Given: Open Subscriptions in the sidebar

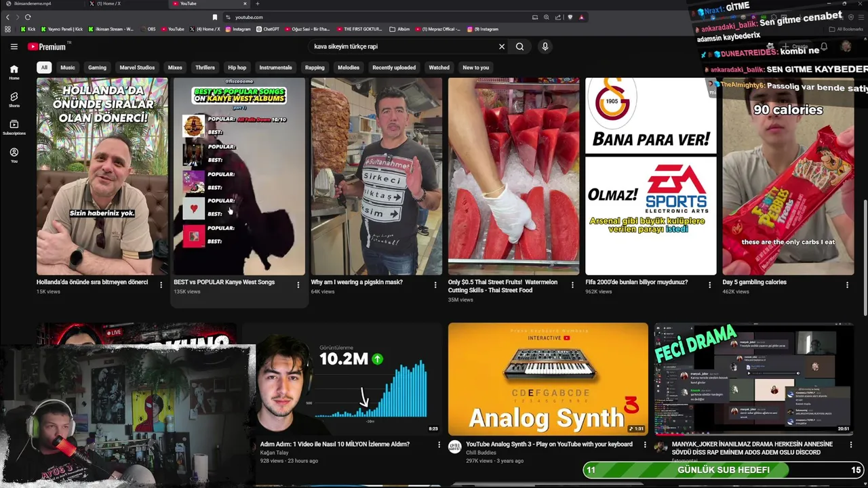Looking at the screenshot, I should (x=14, y=127).
